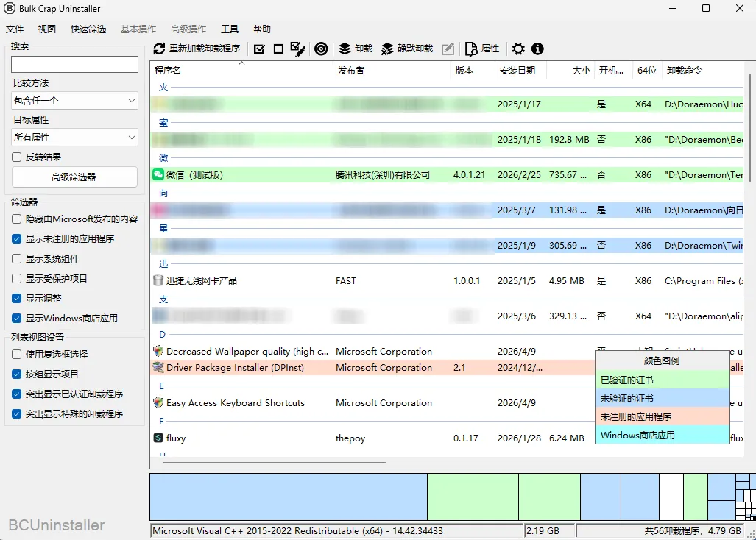Click the invert selection checkbox-pencil icon
756x540 pixels.
click(x=298, y=49)
